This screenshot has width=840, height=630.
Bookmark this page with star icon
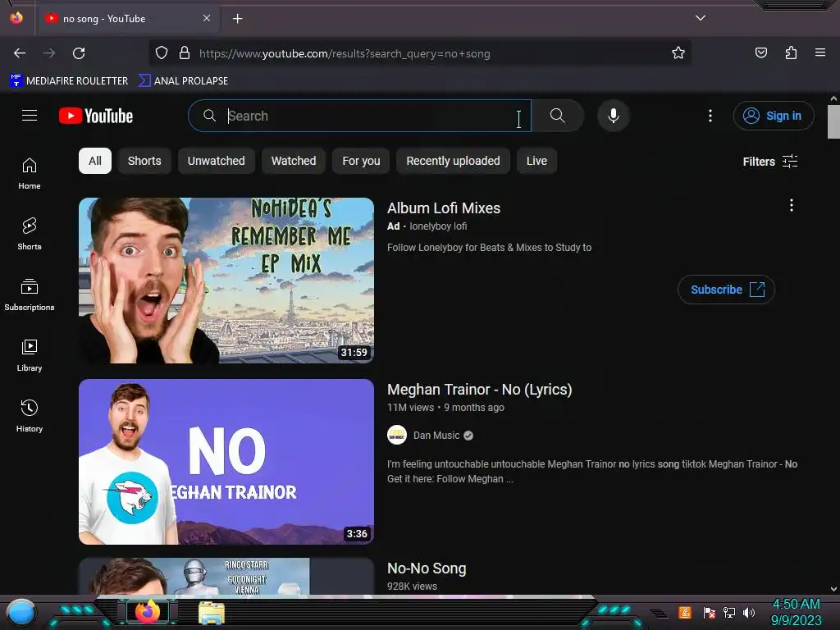(x=678, y=53)
